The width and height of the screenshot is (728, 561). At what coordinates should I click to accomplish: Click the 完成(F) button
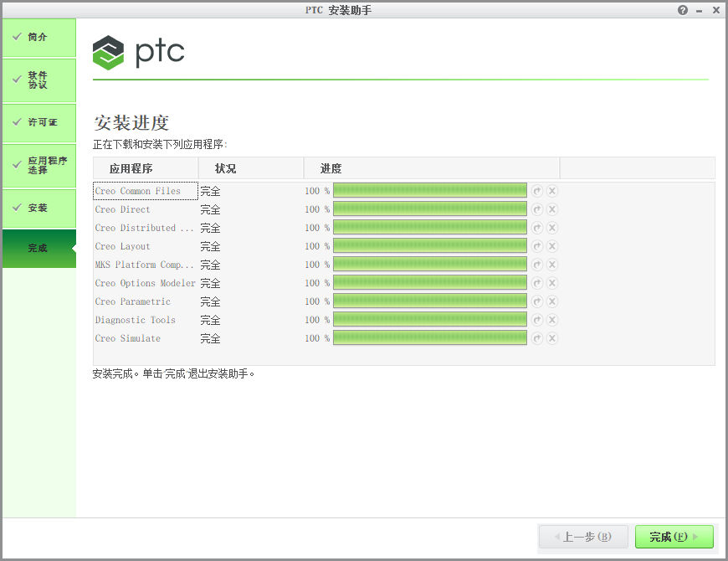674,537
